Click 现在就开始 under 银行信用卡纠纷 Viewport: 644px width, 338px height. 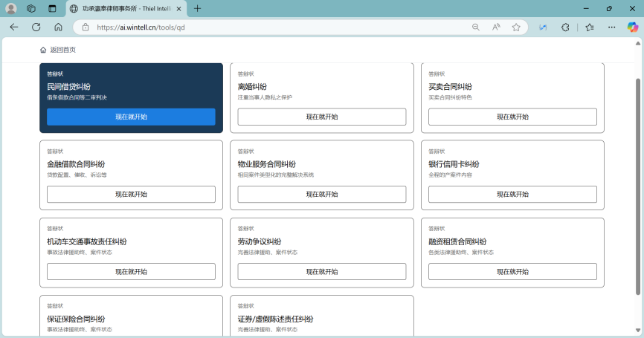pyautogui.click(x=512, y=195)
